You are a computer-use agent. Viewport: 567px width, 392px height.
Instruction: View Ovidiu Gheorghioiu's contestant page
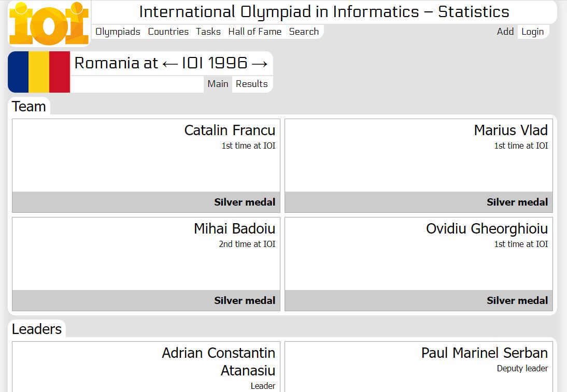(x=487, y=229)
